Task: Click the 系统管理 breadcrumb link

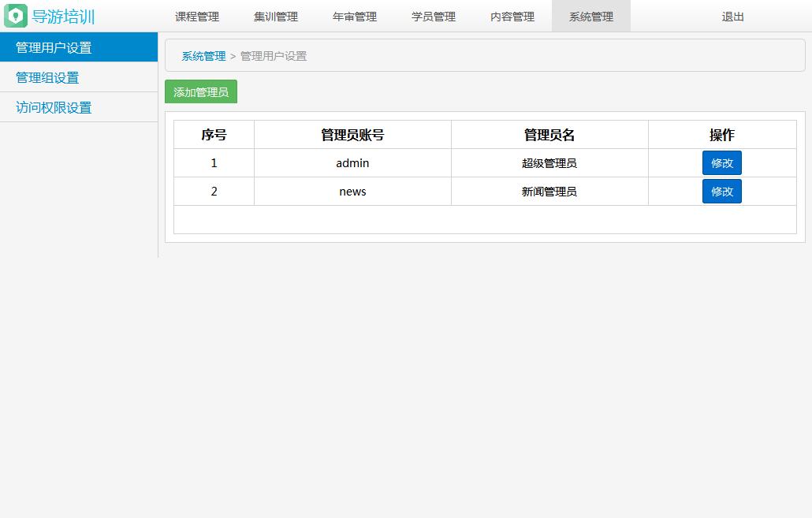Action: [203, 55]
